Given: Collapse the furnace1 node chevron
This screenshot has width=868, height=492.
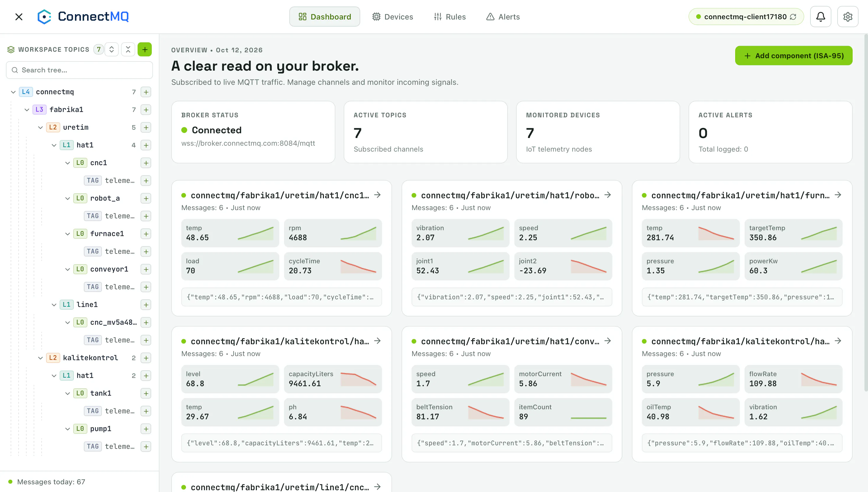Looking at the screenshot, I should tap(67, 234).
